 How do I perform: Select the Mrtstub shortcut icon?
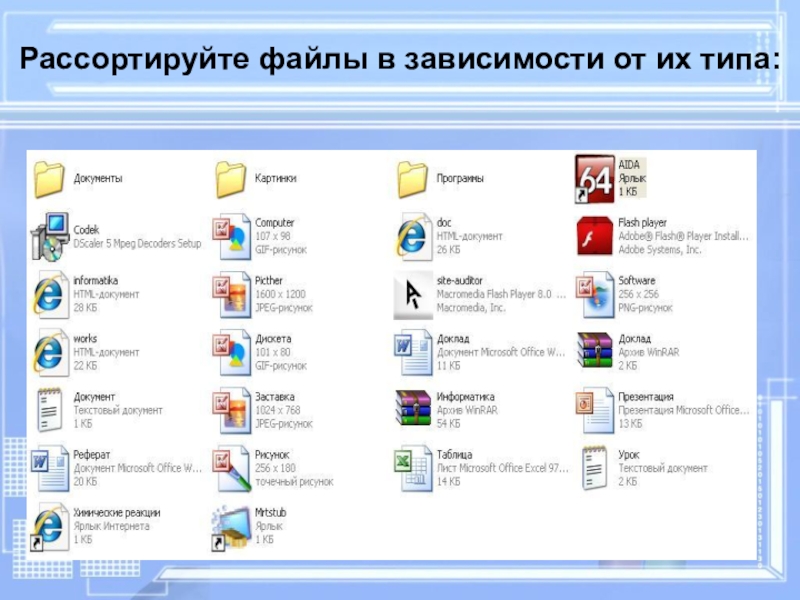click(231, 527)
